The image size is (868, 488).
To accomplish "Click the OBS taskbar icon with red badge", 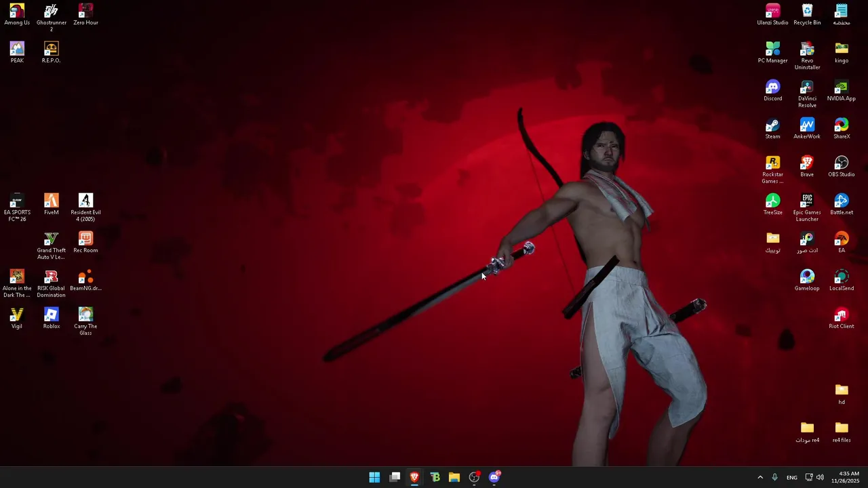I will 475,477.
